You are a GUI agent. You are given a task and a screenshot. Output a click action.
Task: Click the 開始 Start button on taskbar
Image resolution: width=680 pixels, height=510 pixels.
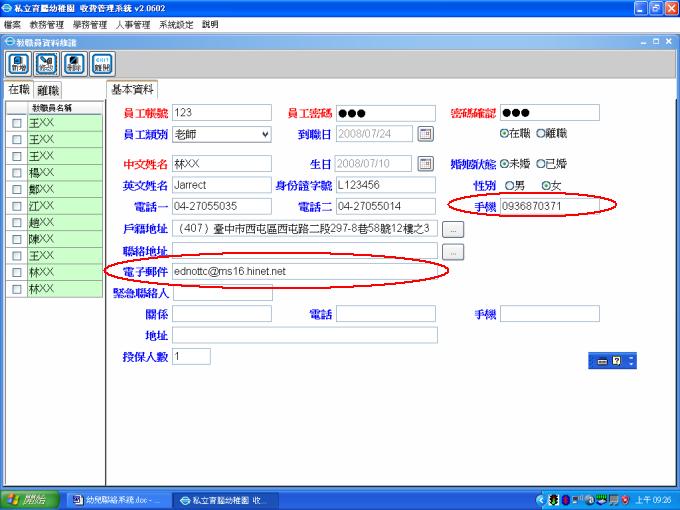click(28, 499)
